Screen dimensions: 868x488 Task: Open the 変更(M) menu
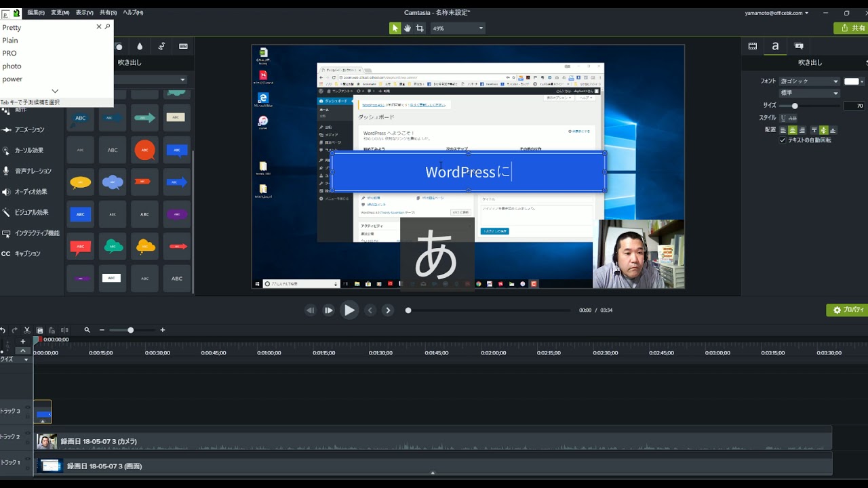tap(60, 13)
